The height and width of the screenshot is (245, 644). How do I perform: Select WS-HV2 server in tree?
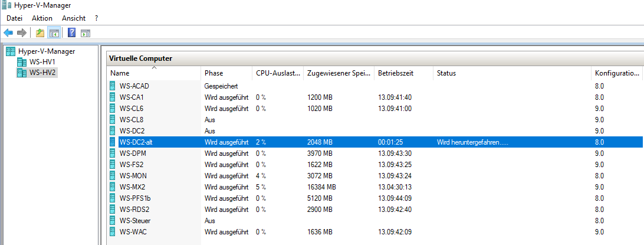(x=42, y=73)
